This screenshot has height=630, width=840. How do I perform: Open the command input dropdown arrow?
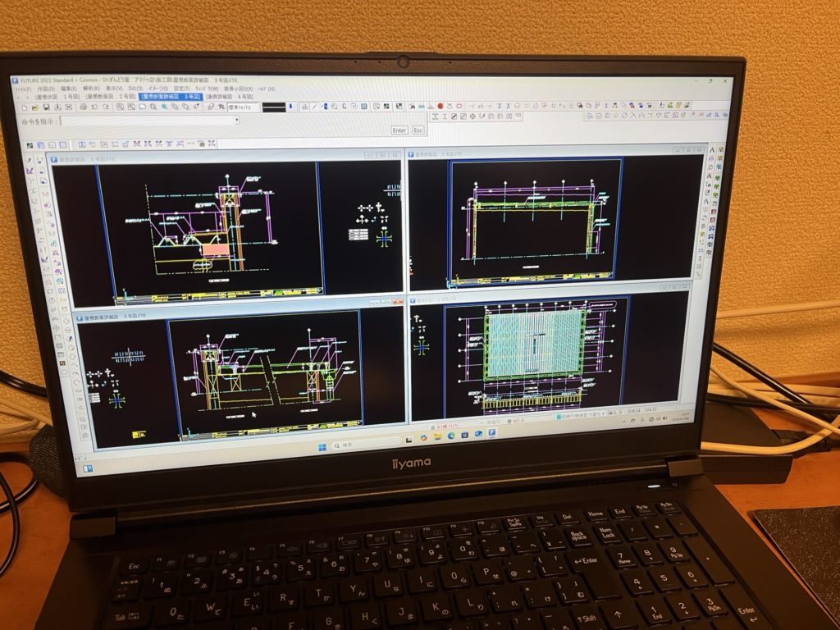238,120
